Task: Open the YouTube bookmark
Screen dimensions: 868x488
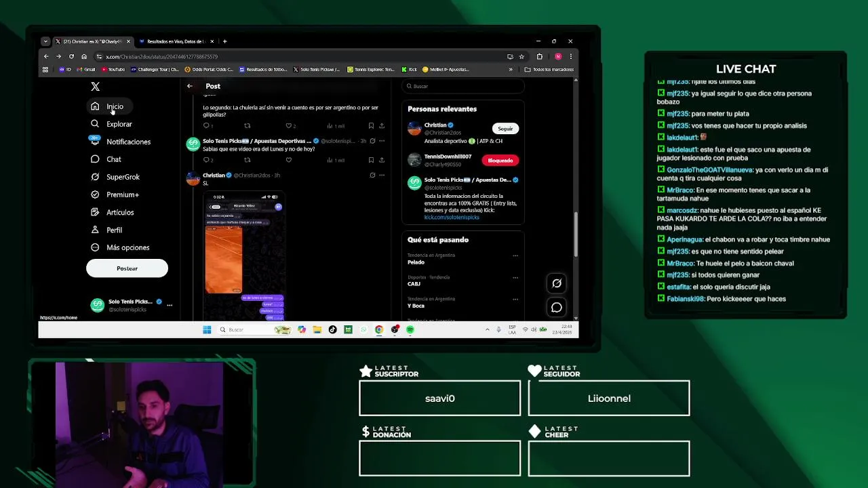Action: click(x=113, y=69)
